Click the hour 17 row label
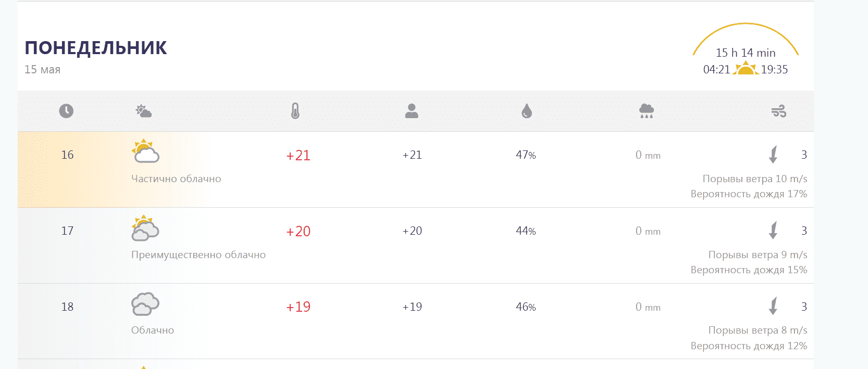868x369 pixels. (67, 231)
